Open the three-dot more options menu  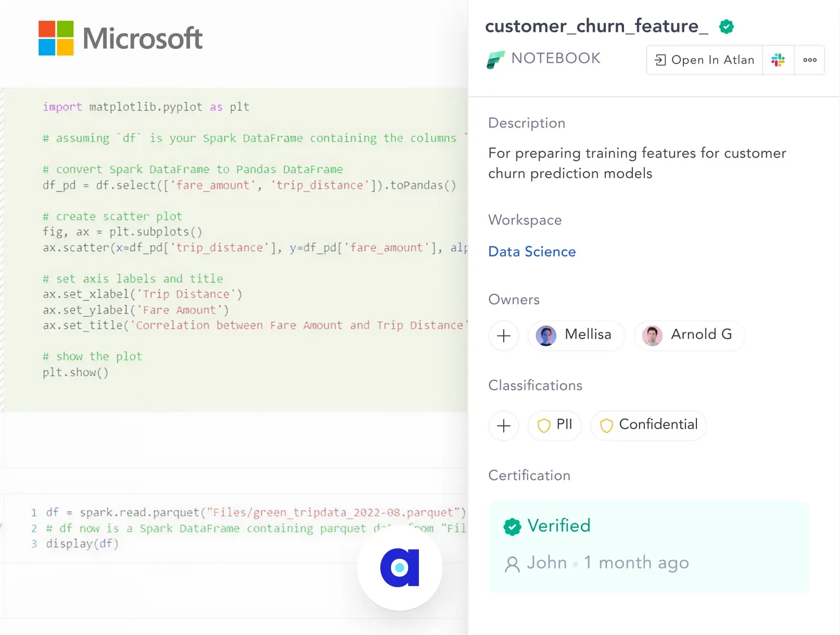[809, 60]
